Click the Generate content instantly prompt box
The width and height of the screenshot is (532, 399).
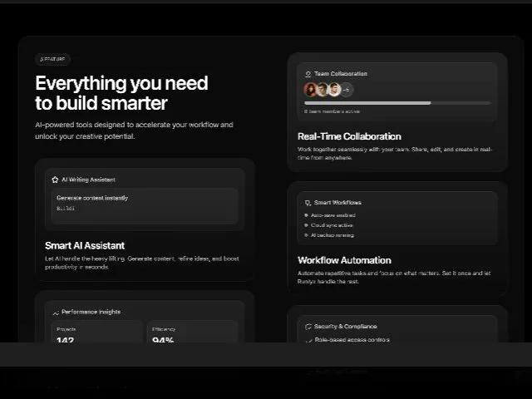pos(145,206)
